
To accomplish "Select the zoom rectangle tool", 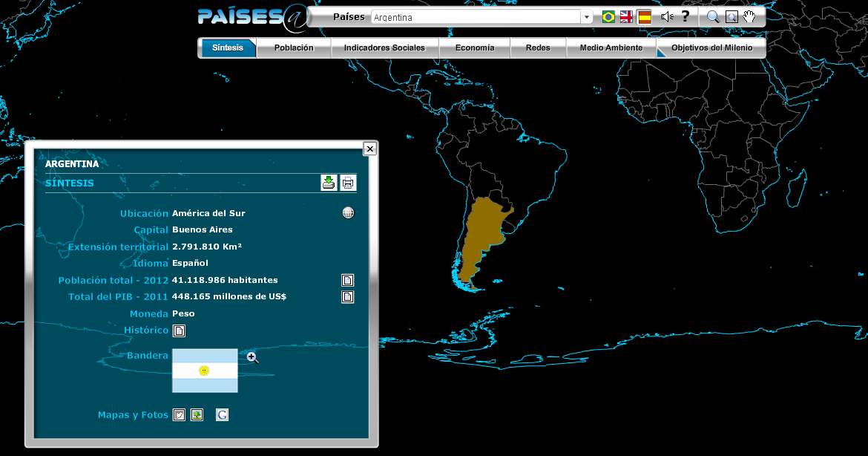I will point(730,16).
